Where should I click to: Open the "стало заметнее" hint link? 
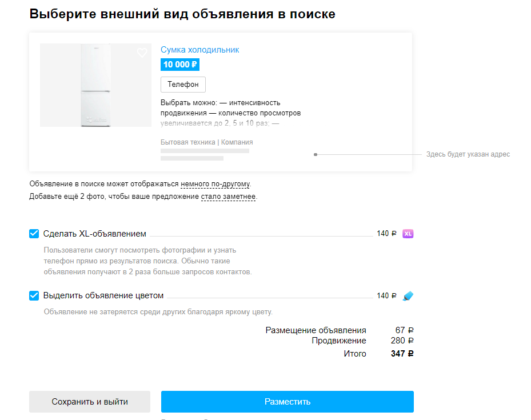[x=228, y=197]
